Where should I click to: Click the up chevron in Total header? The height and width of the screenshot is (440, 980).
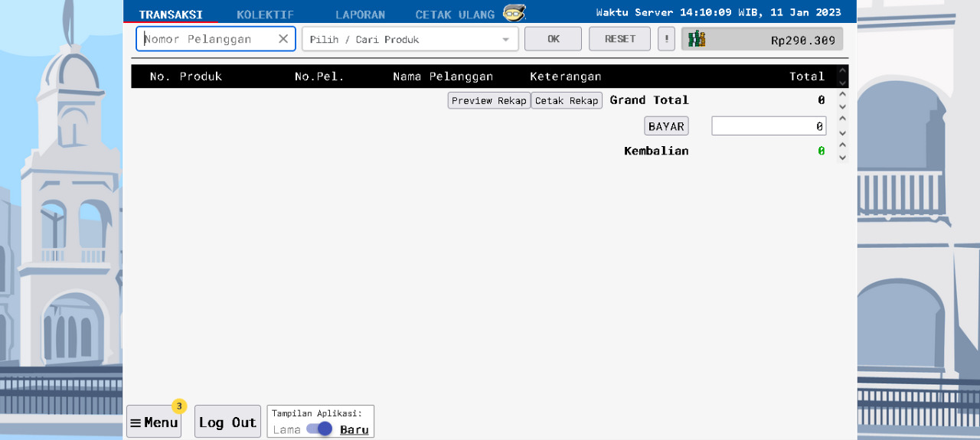(842, 70)
